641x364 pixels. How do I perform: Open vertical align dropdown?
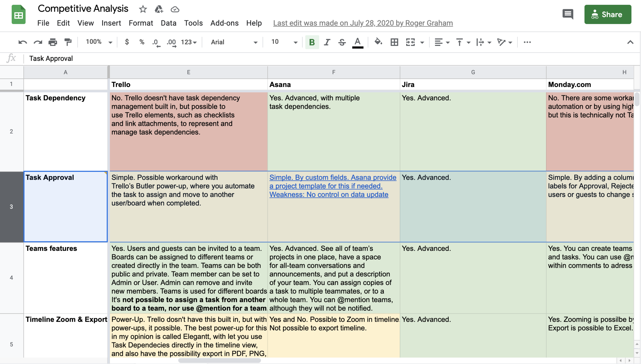(x=463, y=42)
